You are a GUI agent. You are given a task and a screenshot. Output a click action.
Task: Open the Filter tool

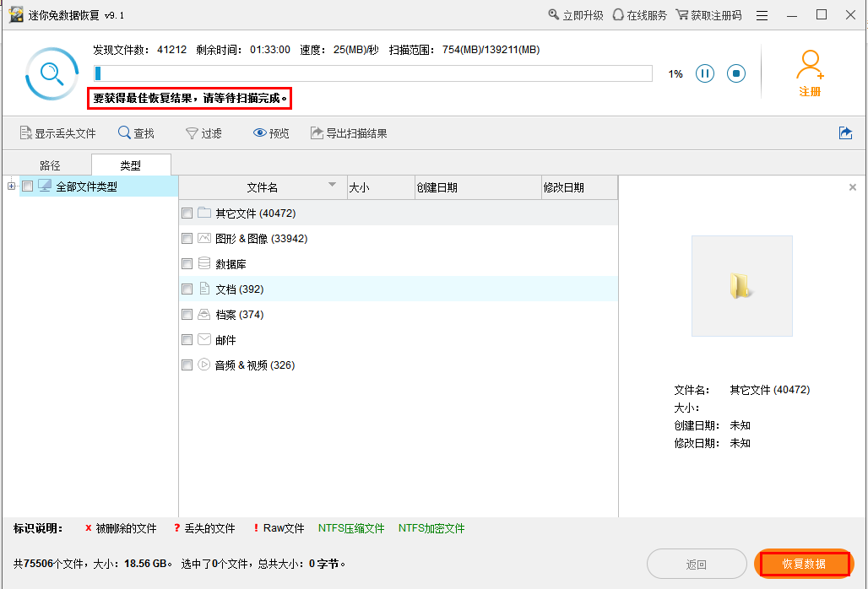click(203, 133)
